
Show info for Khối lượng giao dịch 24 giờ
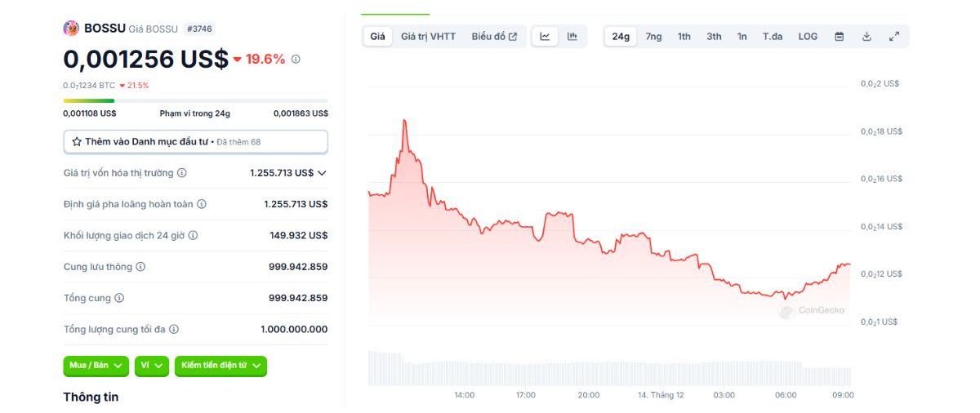(x=193, y=235)
